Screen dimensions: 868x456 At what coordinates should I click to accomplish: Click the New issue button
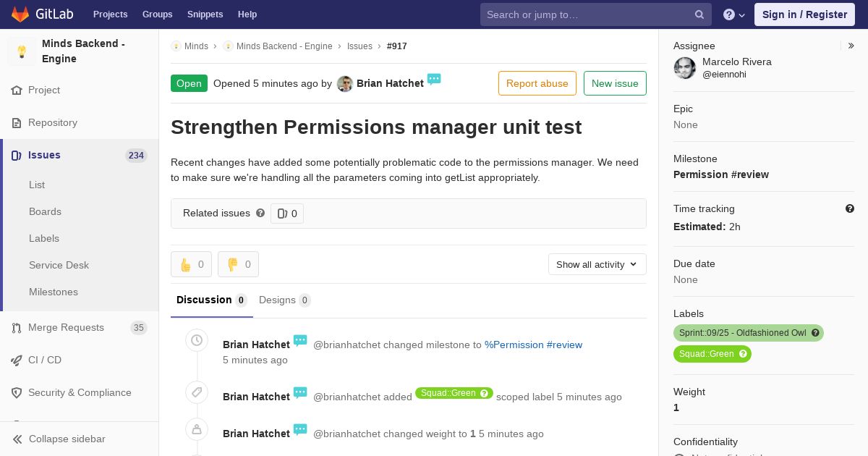[x=615, y=83]
